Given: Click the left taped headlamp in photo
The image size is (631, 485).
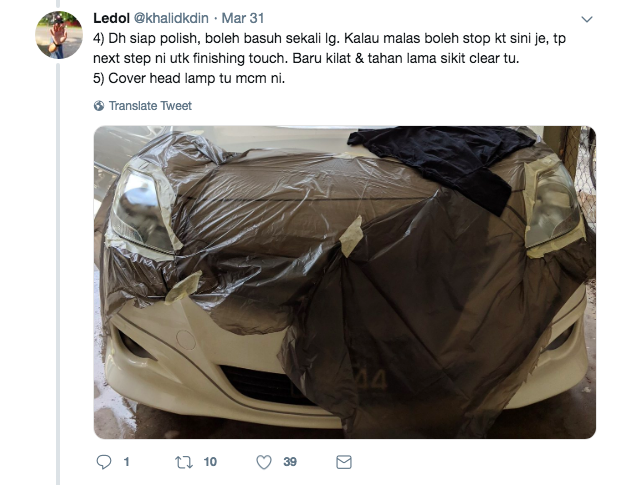Looking at the screenshot, I should click(143, 211).
